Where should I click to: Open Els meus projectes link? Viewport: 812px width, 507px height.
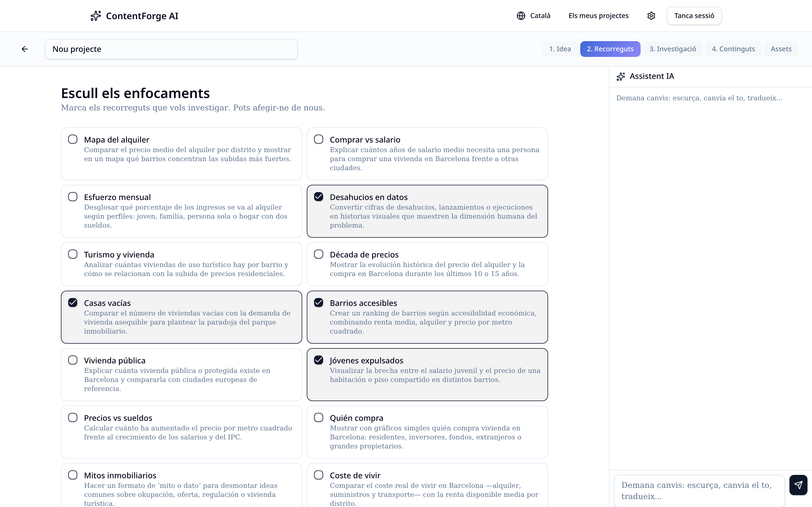point(598,16)
